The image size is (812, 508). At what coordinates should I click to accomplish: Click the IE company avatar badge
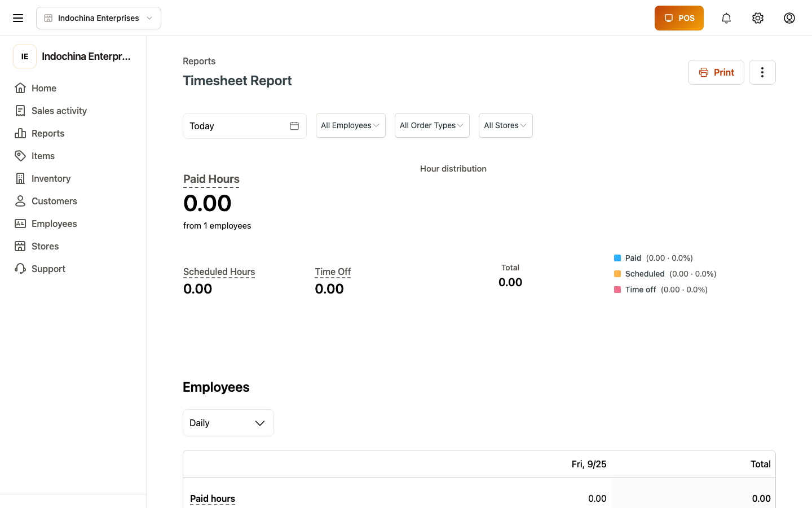pos(25,56)
